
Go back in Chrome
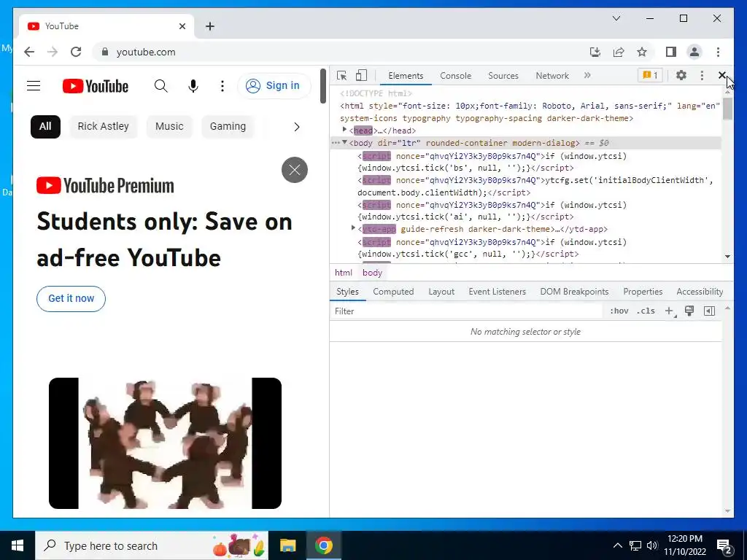click(29, 52)
